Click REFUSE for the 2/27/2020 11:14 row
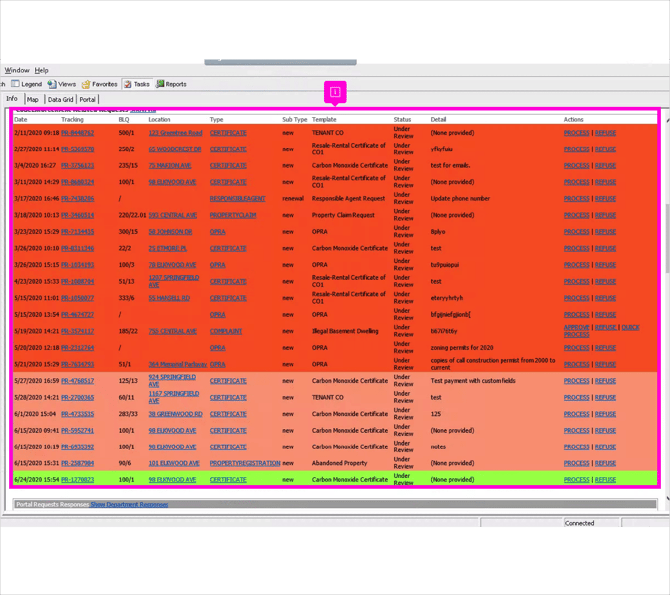The height and width of the screenshot is (595, 670). pos(605,149)
